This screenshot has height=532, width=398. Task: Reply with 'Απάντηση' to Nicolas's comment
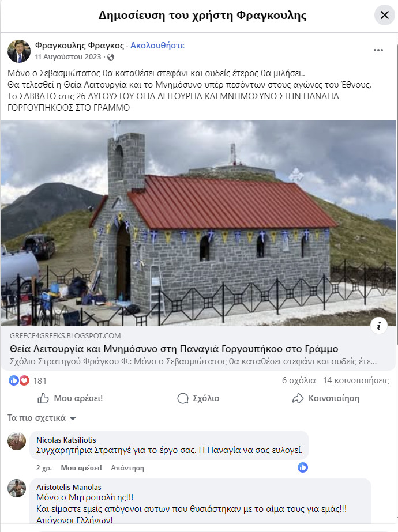tap(127, 468)
